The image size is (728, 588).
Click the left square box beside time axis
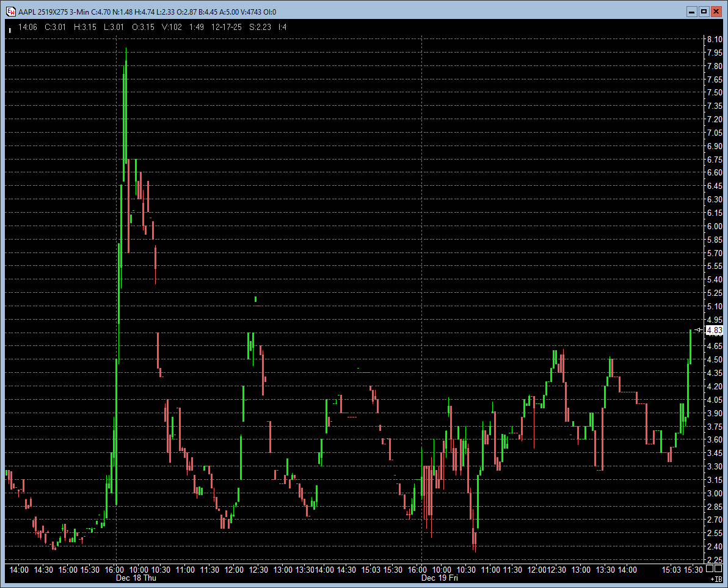pos(709,568)
